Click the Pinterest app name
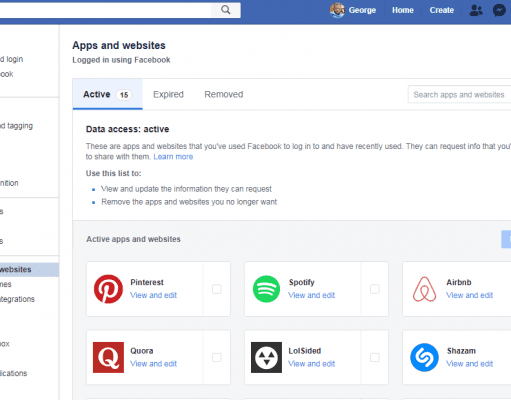 click(x=147, y=282)
